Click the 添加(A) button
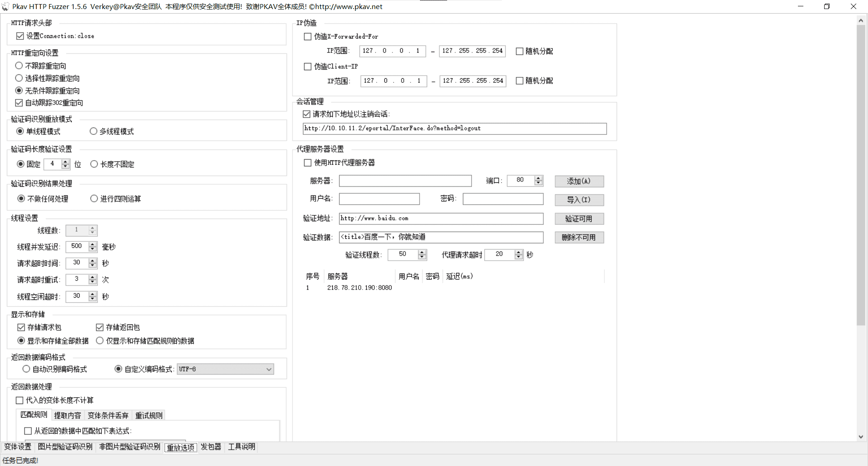This screenshot has width=868, height=466. click(x=579, y=181)
